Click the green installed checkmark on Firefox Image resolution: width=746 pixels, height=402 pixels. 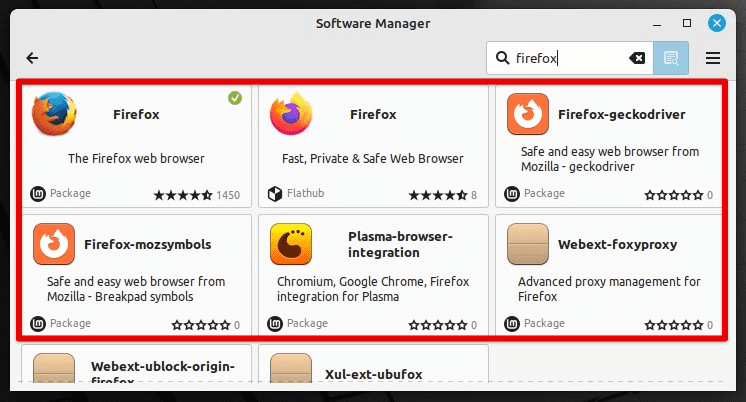(234, 97)
